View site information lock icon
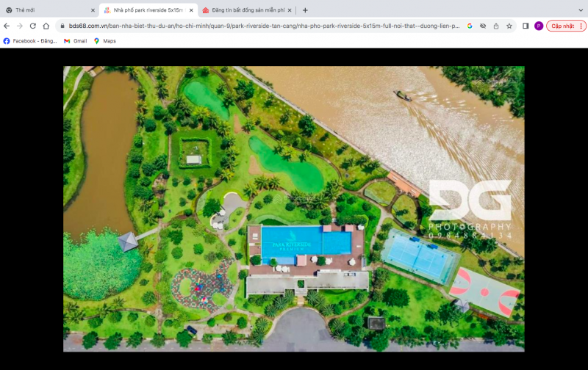Viewport: 588px width, 370px height. coord(62,26)
